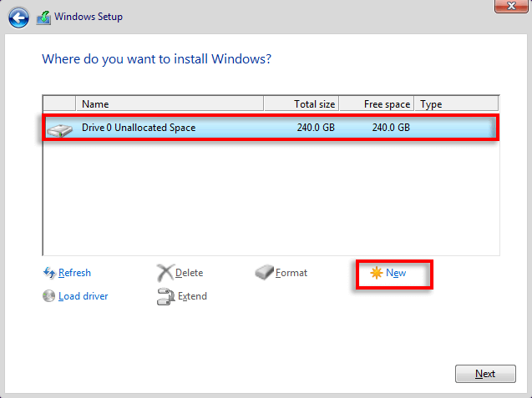Create a partition with New link
Screen dimensions: 532x398
[396, 273]
